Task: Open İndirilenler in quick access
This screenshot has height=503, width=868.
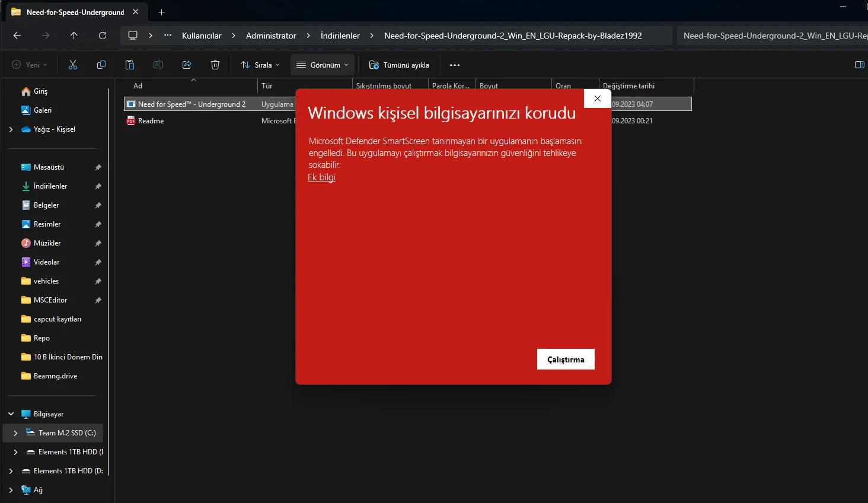Action: click(50, 186)
